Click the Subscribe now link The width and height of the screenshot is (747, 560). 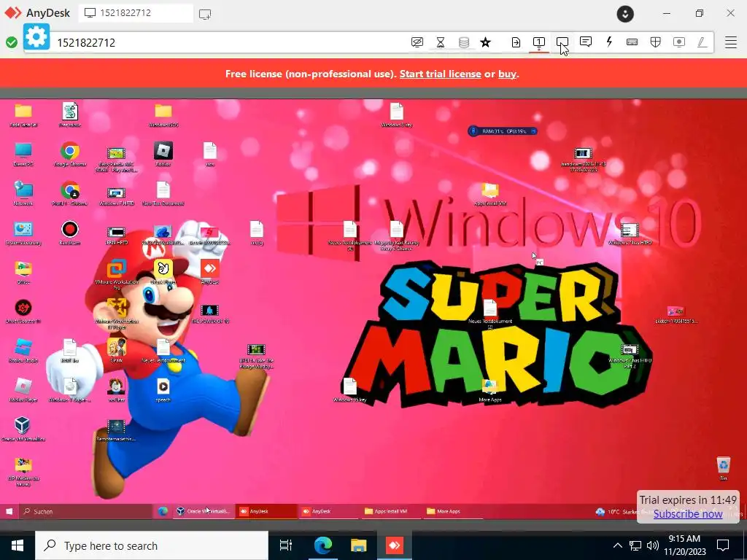pos(688,514)
